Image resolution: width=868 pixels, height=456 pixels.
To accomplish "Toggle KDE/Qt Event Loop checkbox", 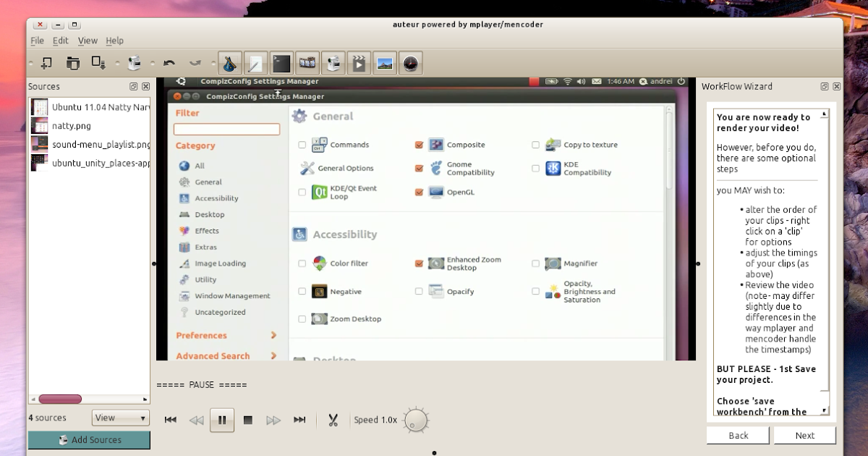I will 302,193.
